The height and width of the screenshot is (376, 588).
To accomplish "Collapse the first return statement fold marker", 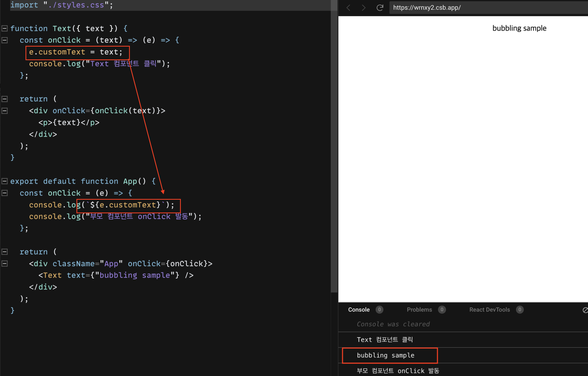I will [4, 99].
